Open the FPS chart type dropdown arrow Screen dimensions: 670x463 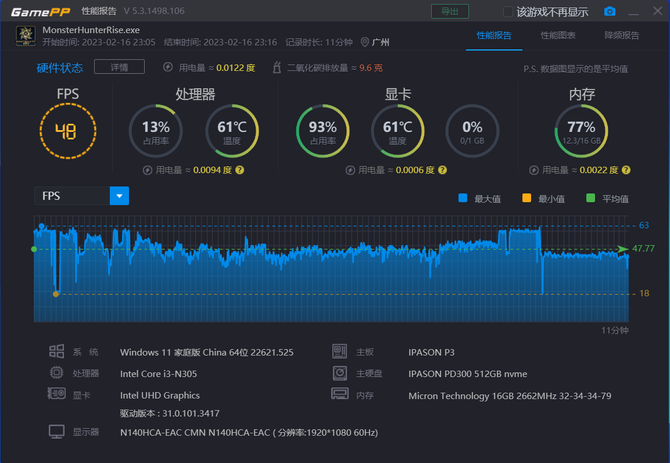tap(119, 196)
